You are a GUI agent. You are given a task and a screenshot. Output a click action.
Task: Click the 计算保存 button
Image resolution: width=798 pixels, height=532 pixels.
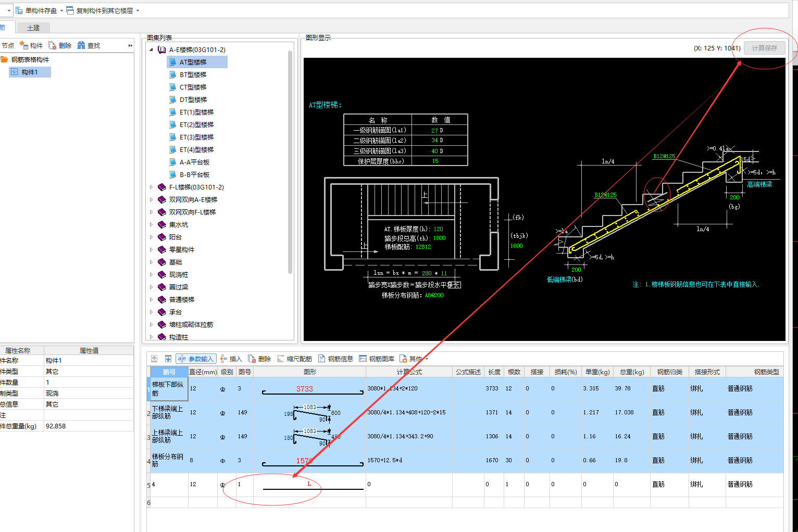(764, 48)
